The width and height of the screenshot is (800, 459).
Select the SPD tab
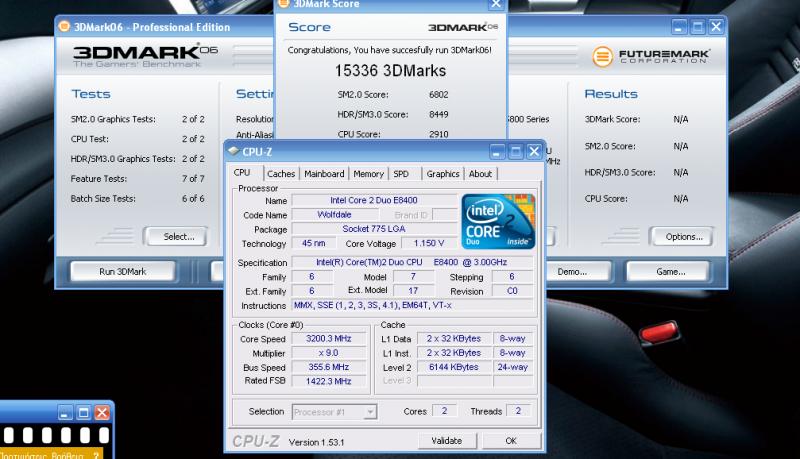point(401,174)
